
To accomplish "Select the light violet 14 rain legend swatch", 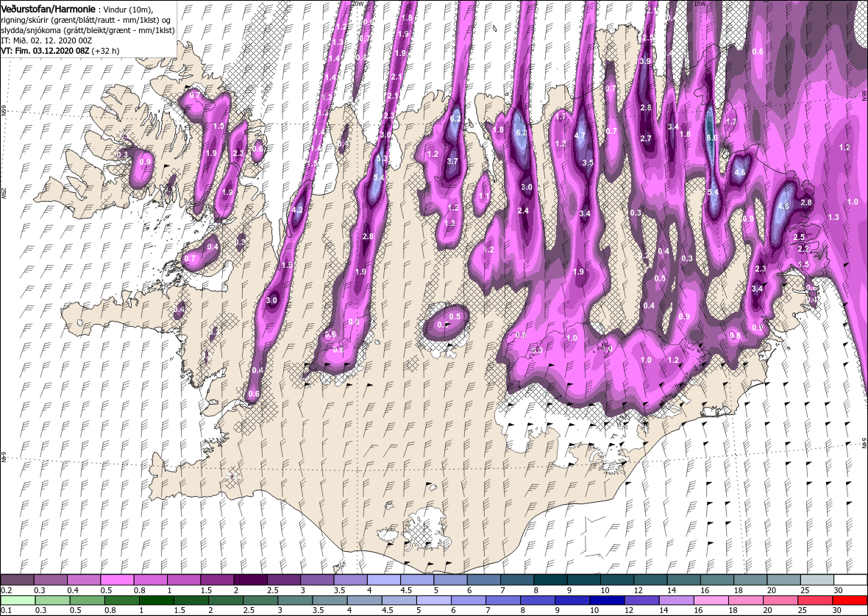I will pyautogui.click(x=677, y=601).
